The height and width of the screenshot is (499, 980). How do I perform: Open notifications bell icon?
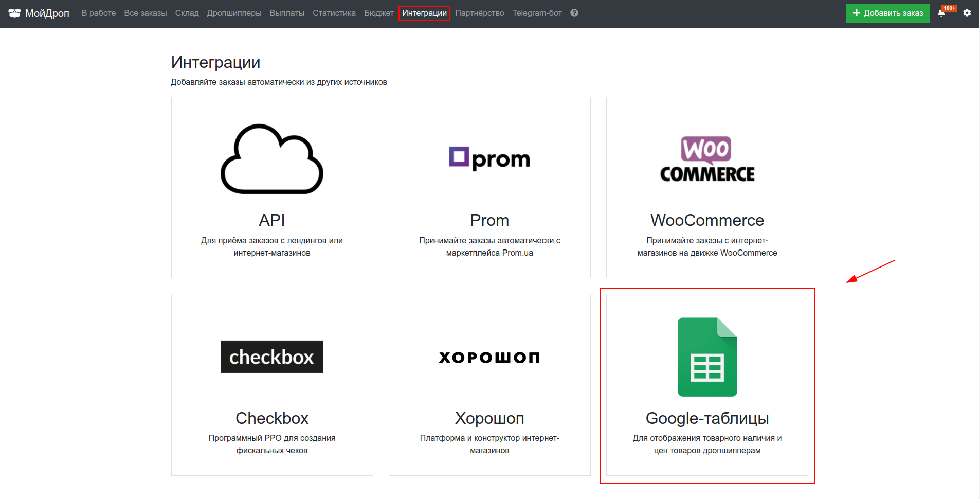[941, 13]
